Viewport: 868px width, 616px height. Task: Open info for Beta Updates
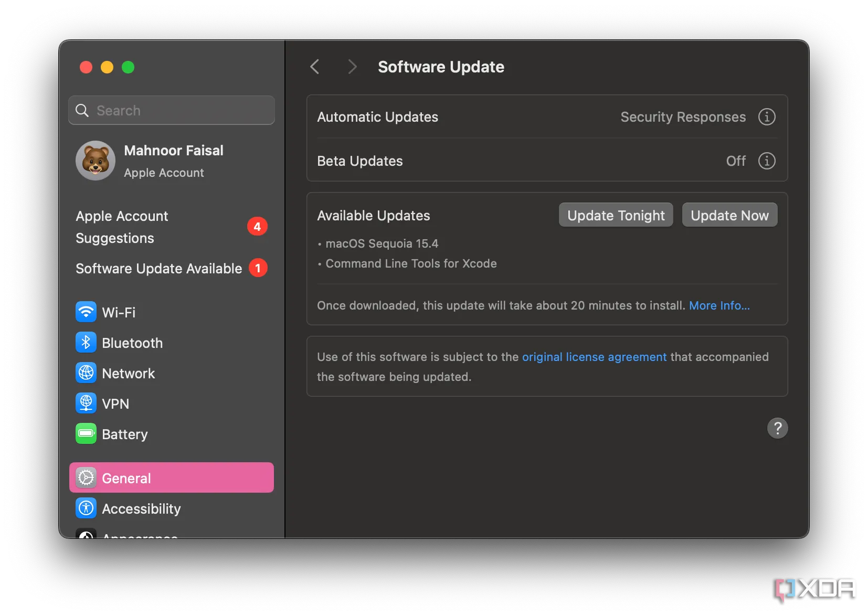tap(767, 161)
